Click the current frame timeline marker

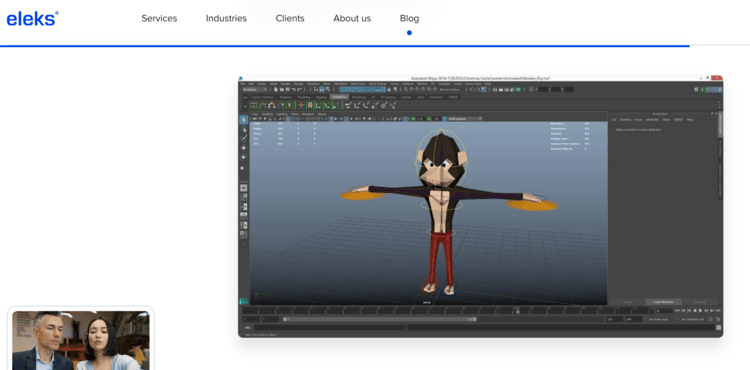click(518, 311)
